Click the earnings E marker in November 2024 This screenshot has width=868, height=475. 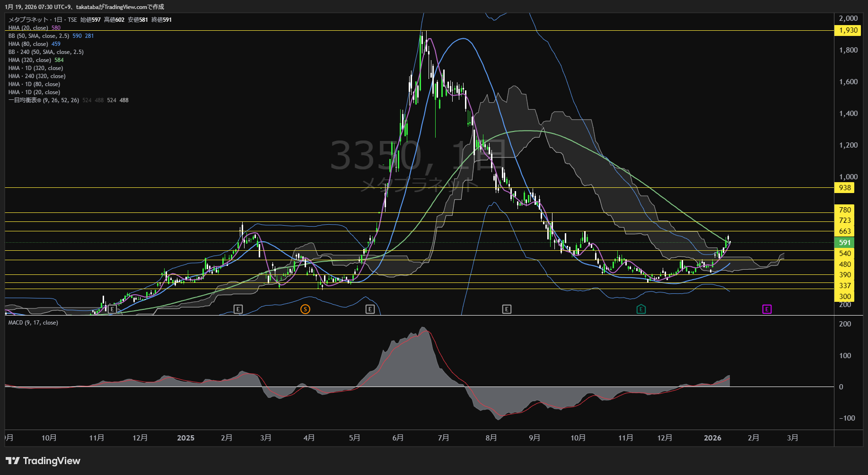[112, 309]
